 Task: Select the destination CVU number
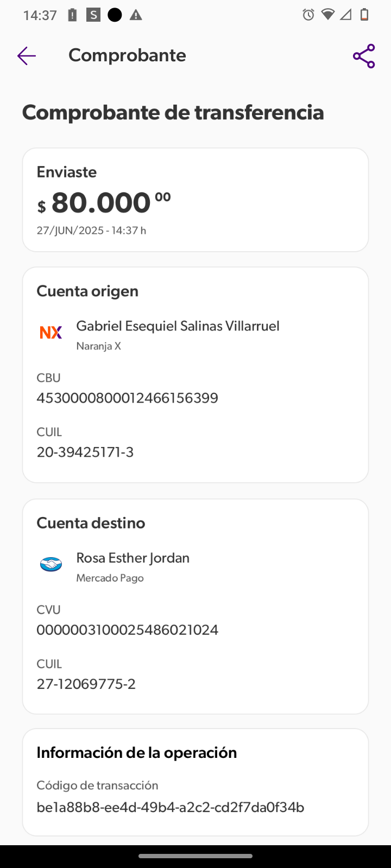coord(127,630)
